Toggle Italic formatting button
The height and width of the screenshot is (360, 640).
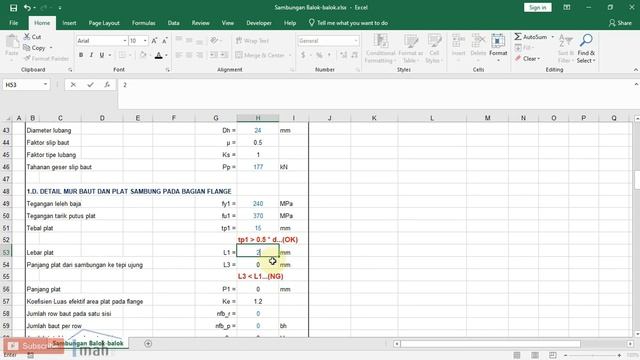[91, 55]
